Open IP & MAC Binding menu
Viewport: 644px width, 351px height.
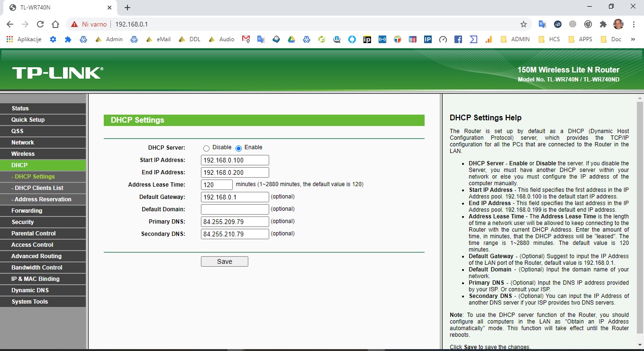(43, 279)
